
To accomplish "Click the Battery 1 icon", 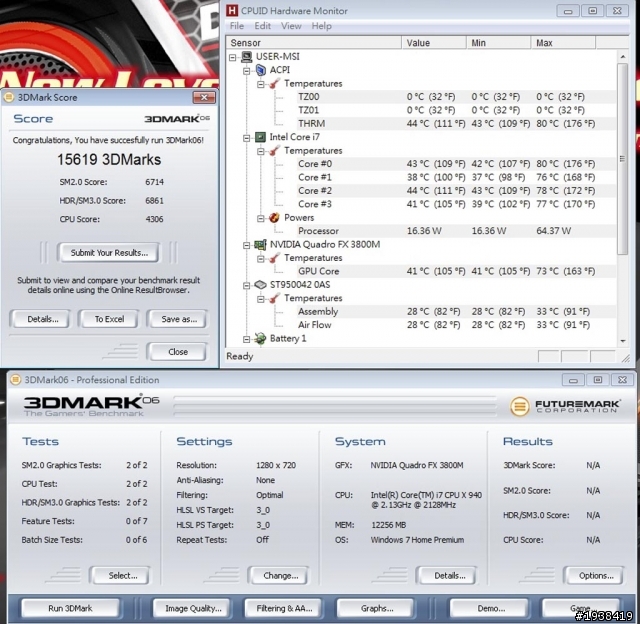I will click(260, 338).
